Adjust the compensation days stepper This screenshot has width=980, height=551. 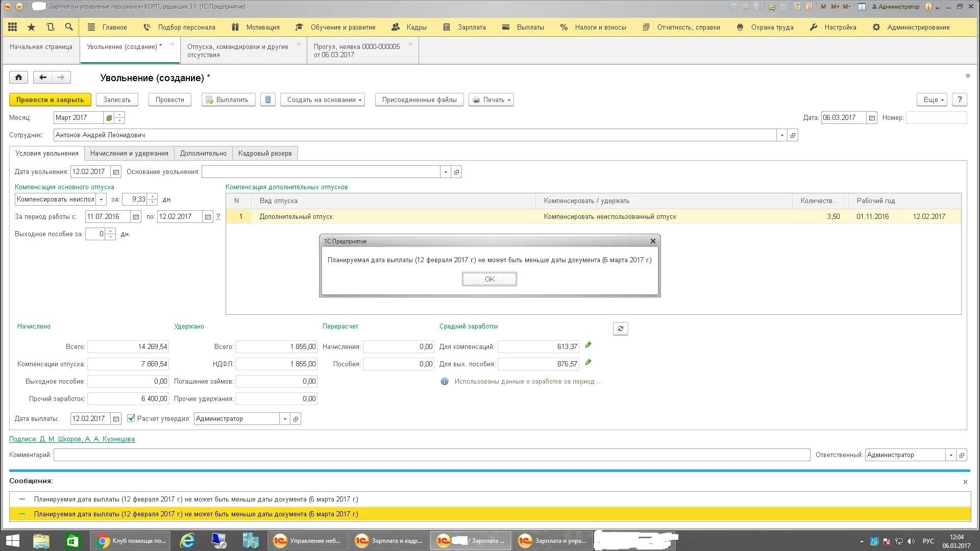coord(152,199)
